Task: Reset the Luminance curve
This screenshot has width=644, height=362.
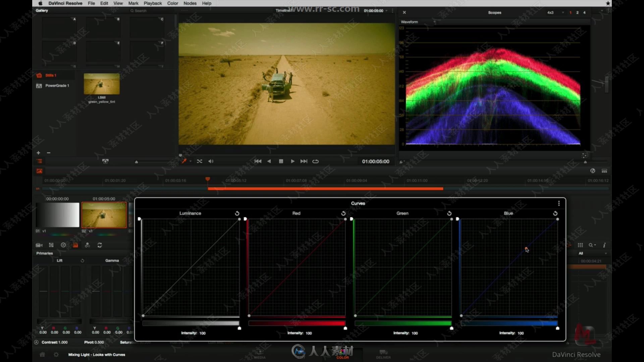Action: 237,214
